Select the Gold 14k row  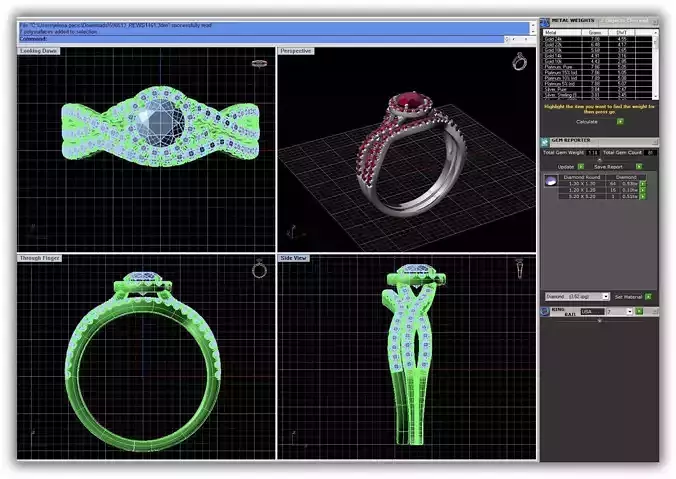click(x=597, y=56)
